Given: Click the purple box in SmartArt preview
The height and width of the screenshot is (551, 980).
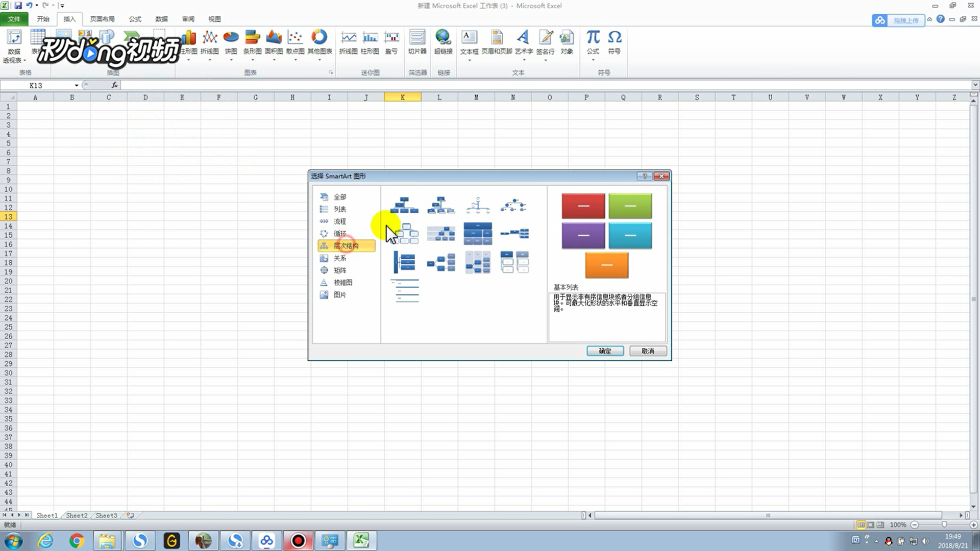Looking at the screenshot, I should [x=583, y=235].
